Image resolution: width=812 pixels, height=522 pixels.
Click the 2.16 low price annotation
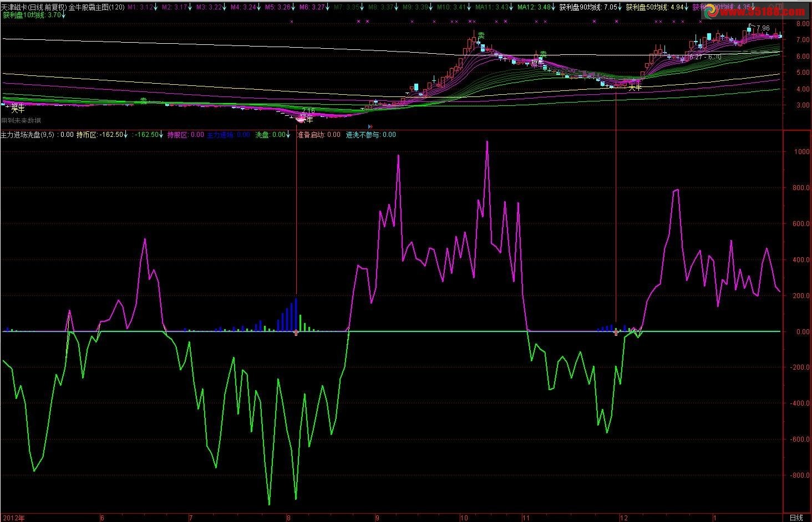tap(308, 111)
